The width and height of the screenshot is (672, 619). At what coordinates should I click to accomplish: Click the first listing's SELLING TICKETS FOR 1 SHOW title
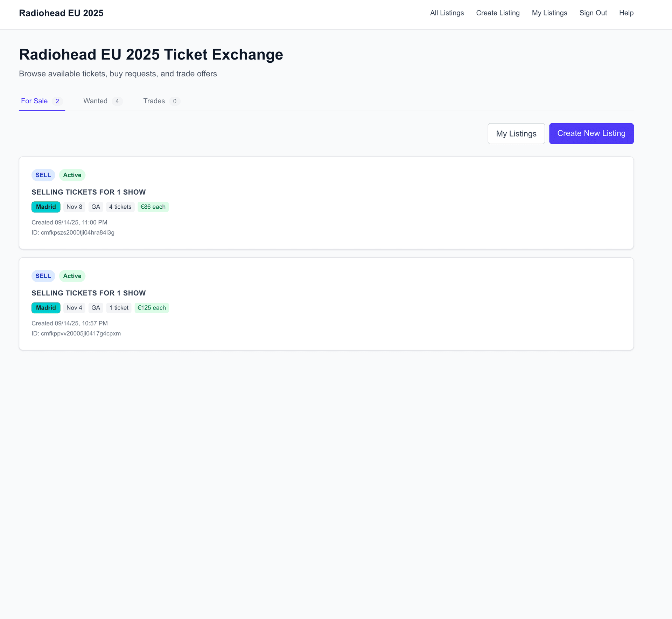click(89, 192)
